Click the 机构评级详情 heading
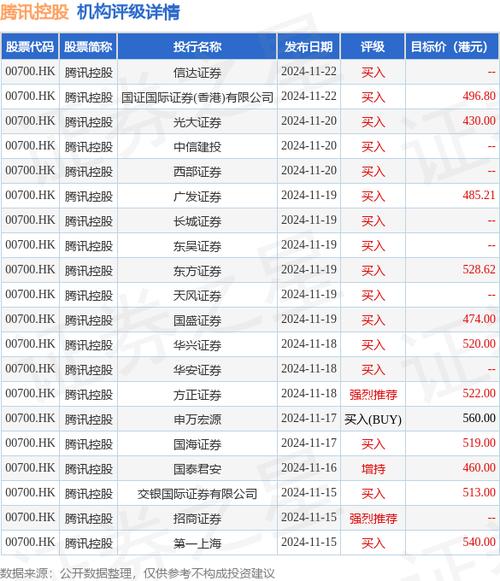 pos(128,12)
